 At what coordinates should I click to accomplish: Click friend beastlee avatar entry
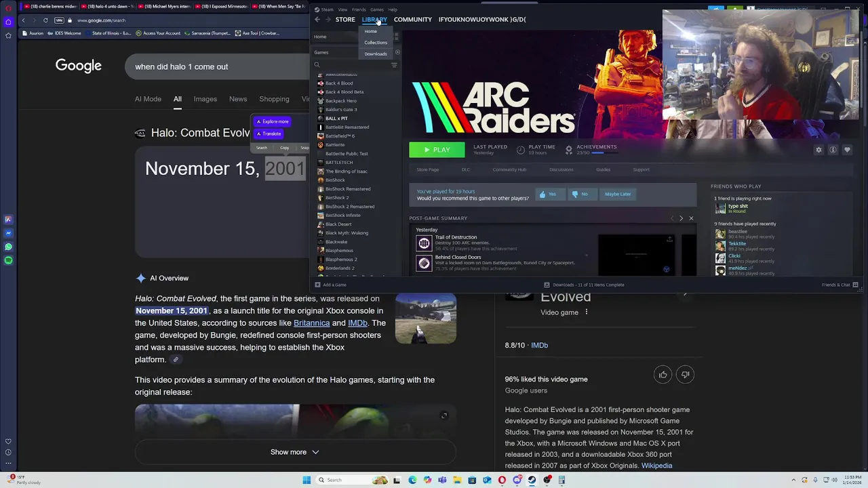pyautogui.click(x=720, y=233)
